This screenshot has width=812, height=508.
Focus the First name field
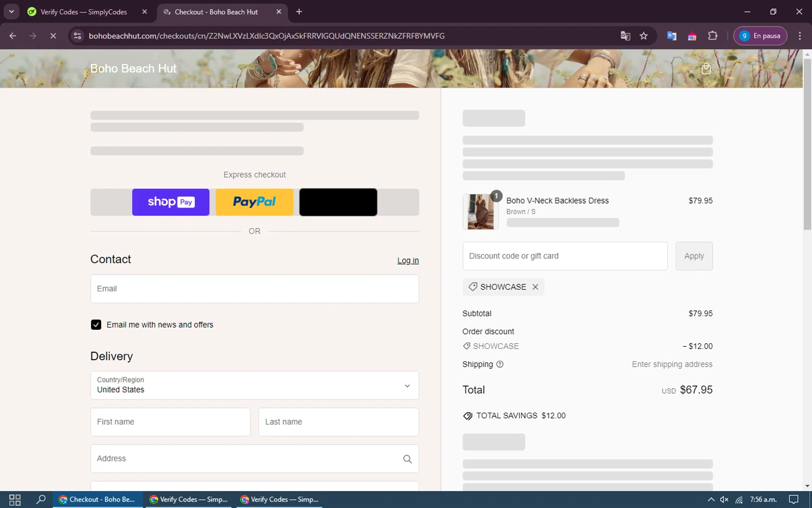click(x=171, y=422)
